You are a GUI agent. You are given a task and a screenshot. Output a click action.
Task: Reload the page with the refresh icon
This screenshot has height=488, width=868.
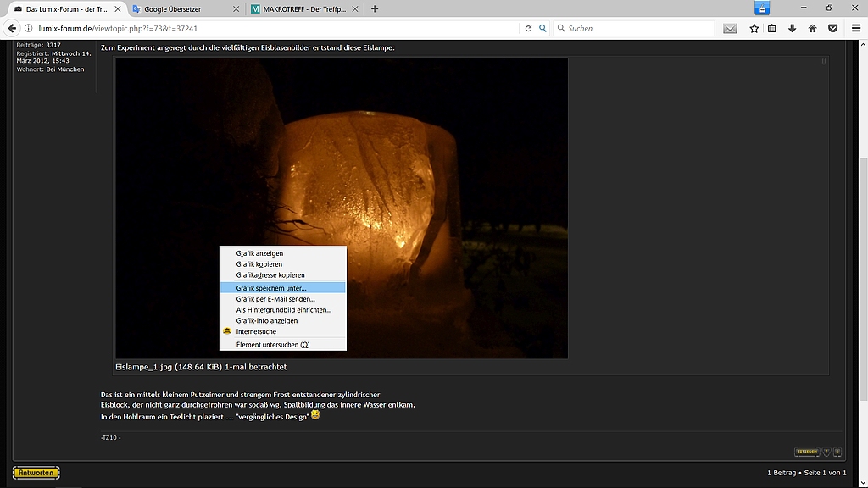coord(530,27)
